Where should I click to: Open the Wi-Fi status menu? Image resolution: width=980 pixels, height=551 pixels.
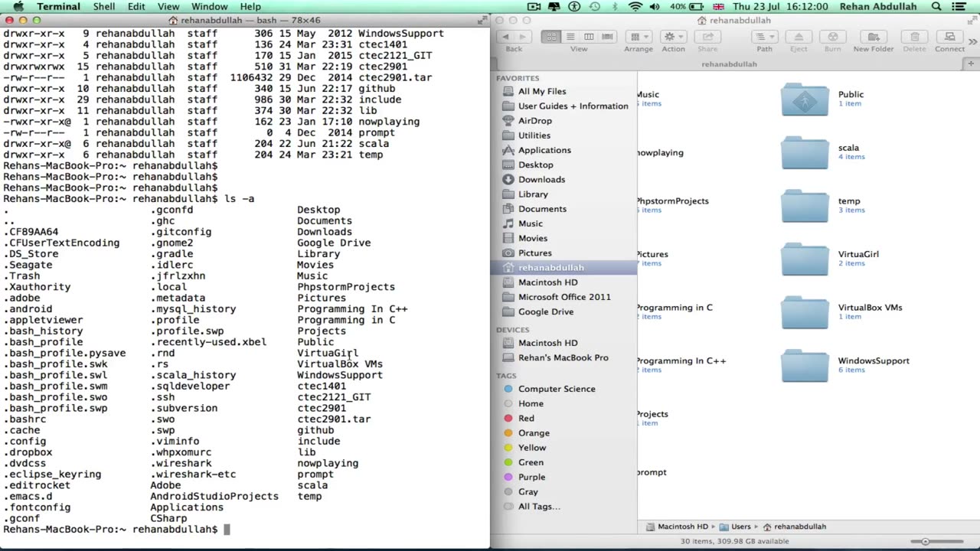pyautogui.click(x=635, y=7)
